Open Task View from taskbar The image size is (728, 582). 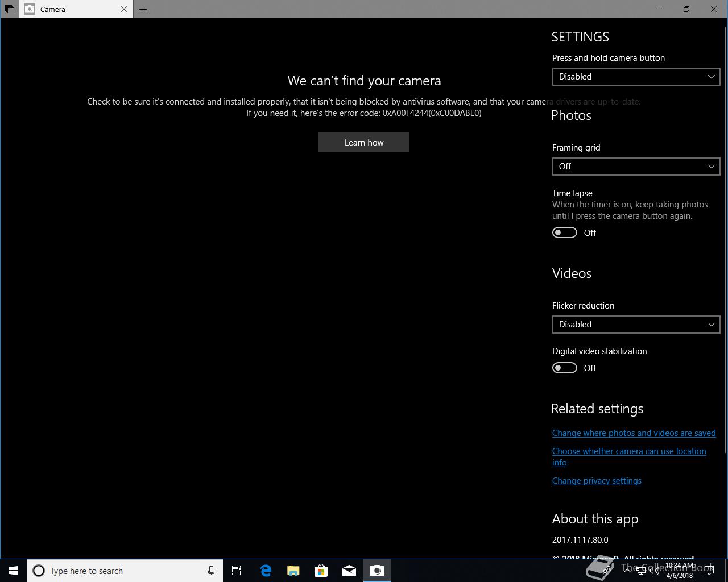237,571
